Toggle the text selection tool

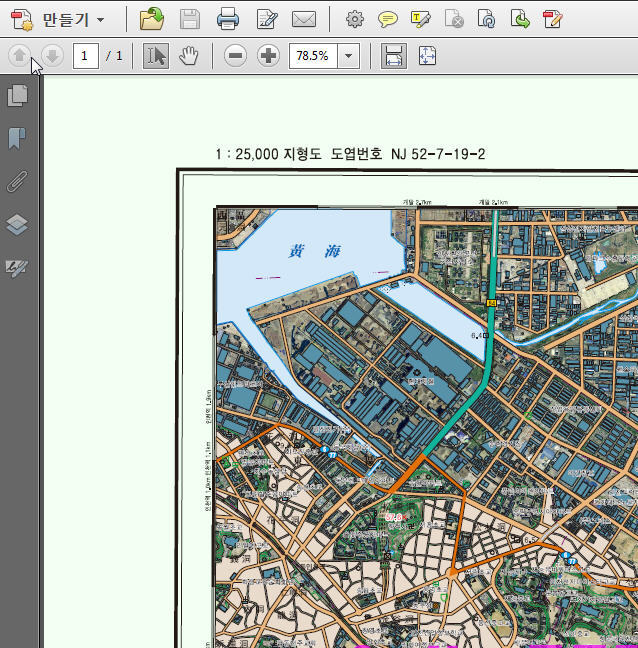tap(156, 56)
